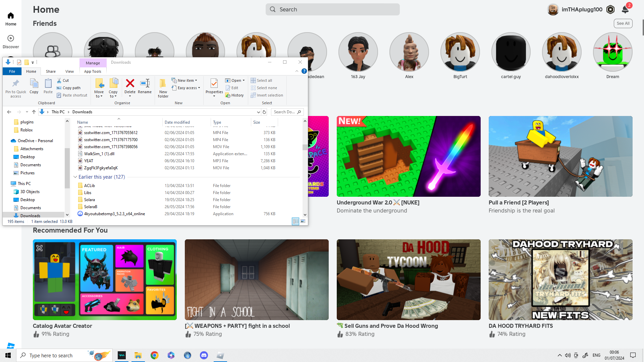The width and height of the screenshot is (644, 362).
Task: Select 3D Objects in navigation pane
Action: tap(30, 192)
